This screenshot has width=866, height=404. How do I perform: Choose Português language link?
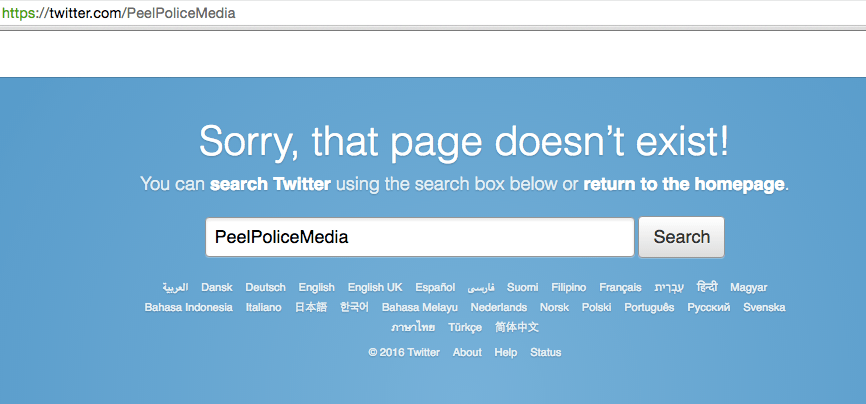(649, 307)
